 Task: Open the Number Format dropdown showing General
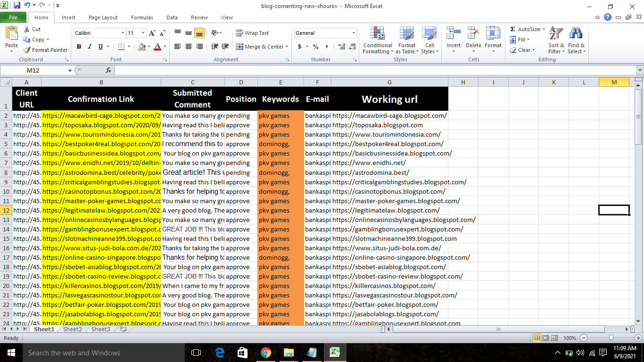coord(325,33)
